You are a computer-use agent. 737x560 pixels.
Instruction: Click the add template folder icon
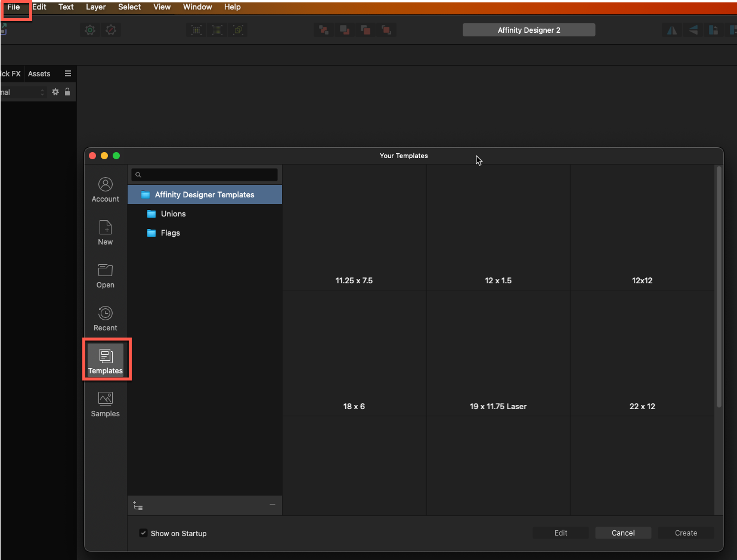pyautogui.click(x=138, y=506)
